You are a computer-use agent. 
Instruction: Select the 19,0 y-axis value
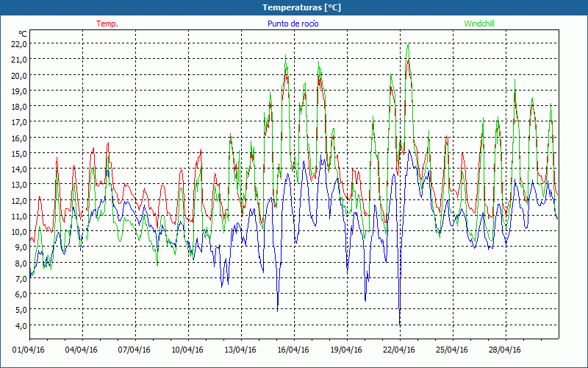(20, 91)
